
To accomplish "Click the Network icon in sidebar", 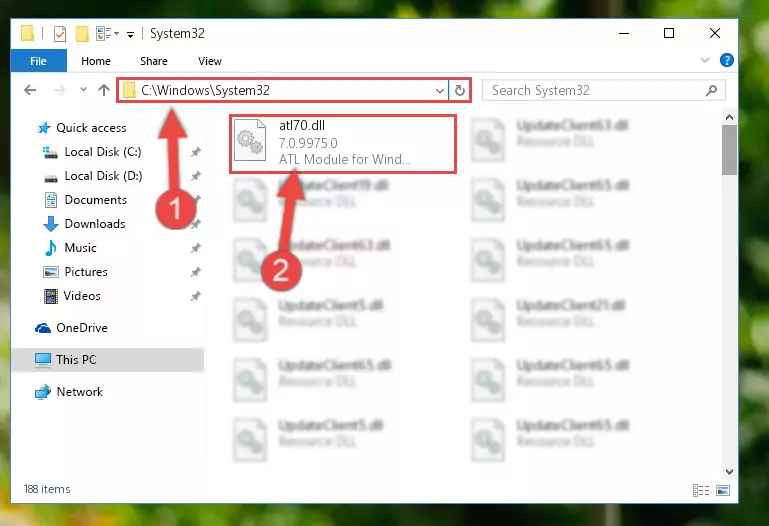I will coord(43,392).
